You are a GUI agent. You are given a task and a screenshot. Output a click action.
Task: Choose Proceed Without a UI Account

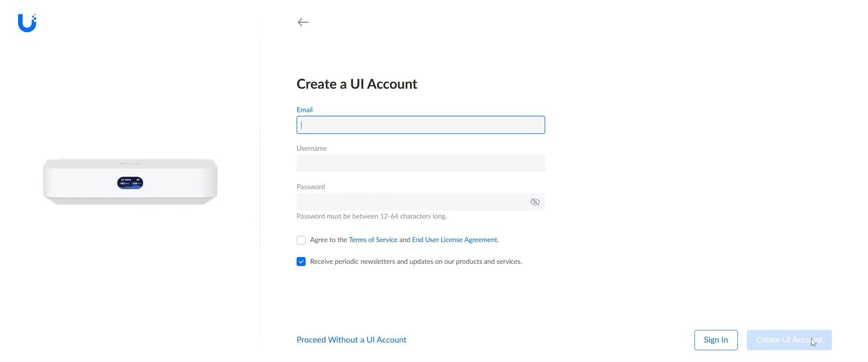[x=351, y=340]
